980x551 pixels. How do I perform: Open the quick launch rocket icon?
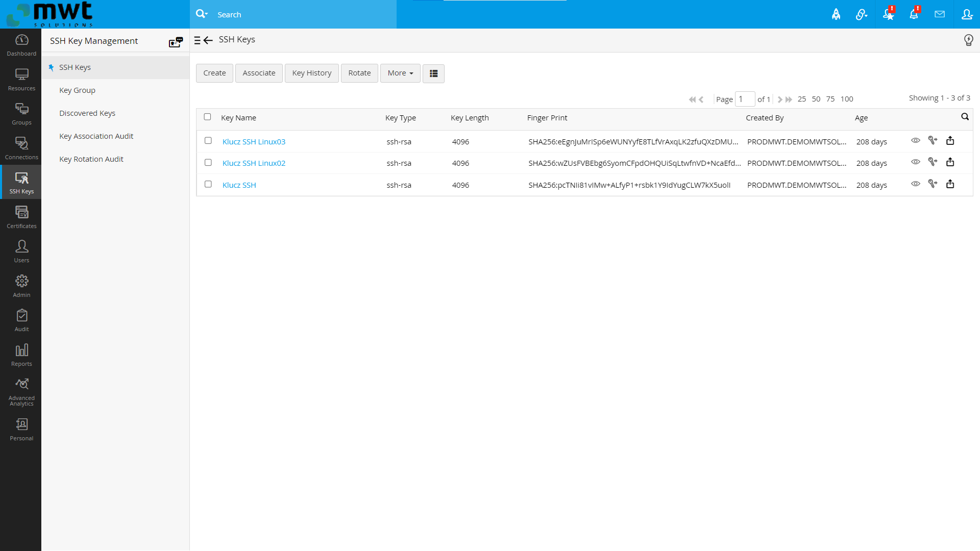pyautogui.click(x=836, y=14)
